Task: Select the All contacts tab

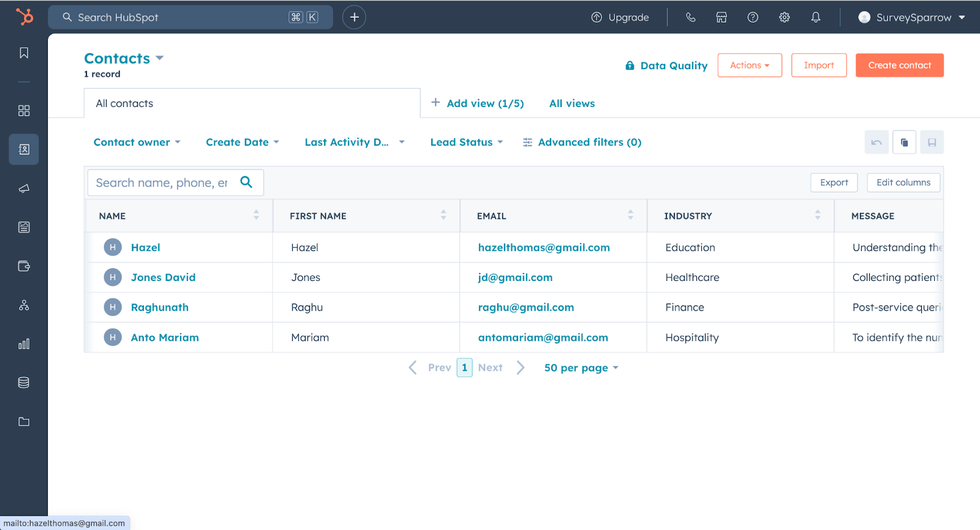Action: (124, 103)
